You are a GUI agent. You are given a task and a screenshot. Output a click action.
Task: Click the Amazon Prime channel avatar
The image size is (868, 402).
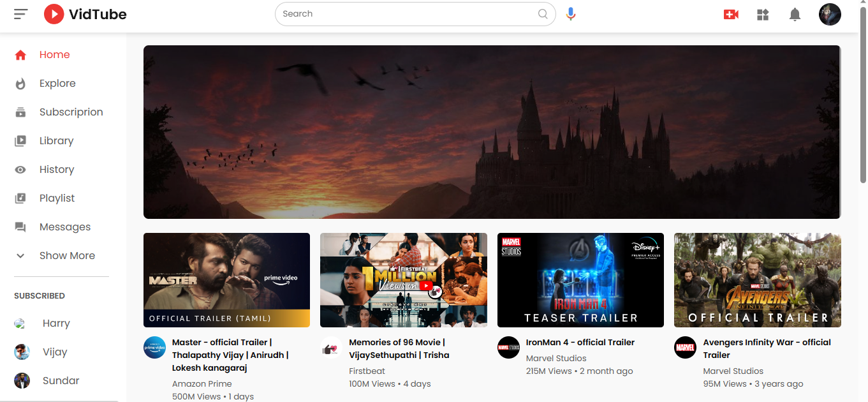154,347
